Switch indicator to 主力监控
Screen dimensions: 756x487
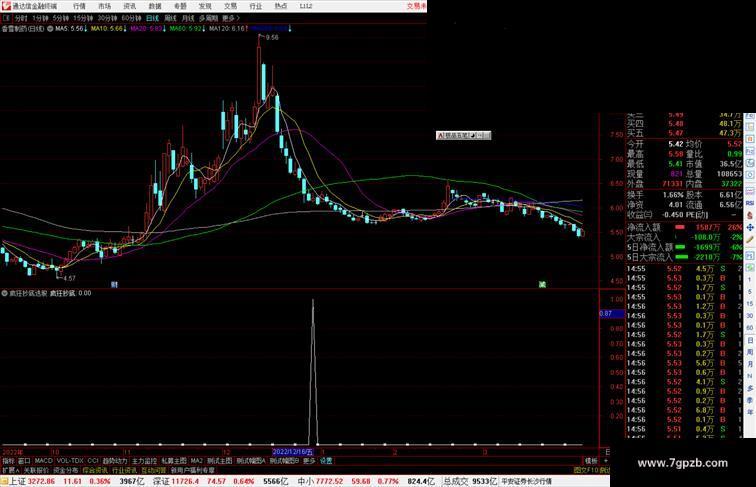tap(144, 461)
